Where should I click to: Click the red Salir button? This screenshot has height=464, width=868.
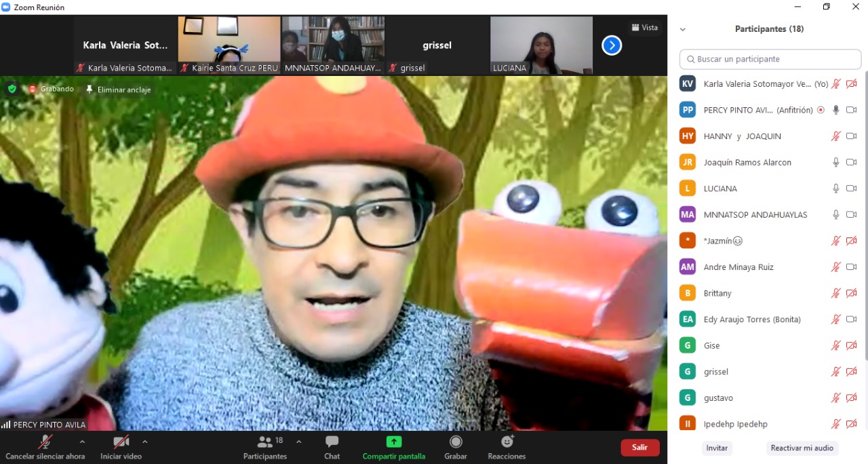coord(639,448)
